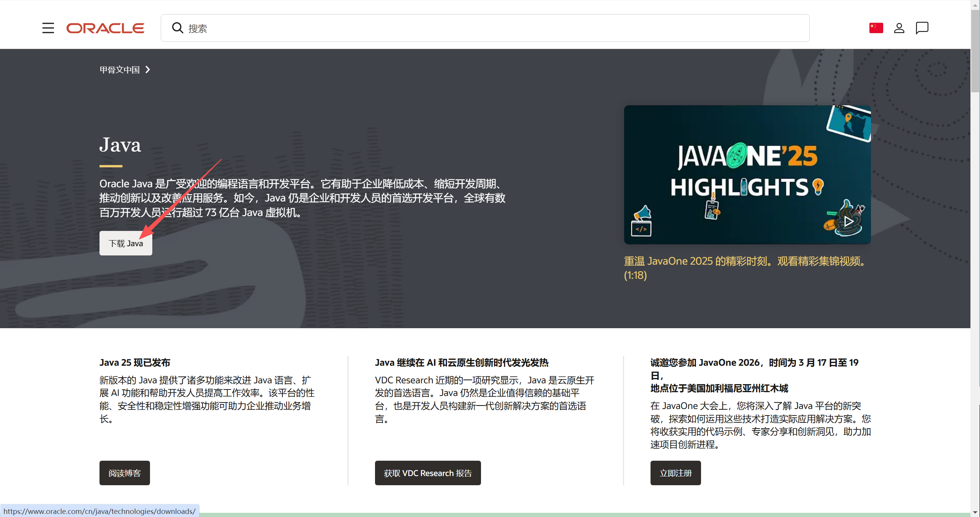Click the chevron next to 甲骨文中国
Image resolution: width=980 pixels, height=517 pixels.
point(148,70)
